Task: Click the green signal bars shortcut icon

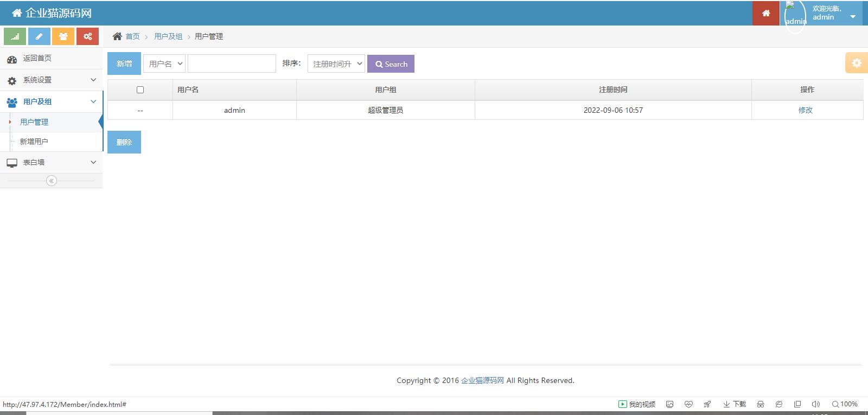Action: 15,36
